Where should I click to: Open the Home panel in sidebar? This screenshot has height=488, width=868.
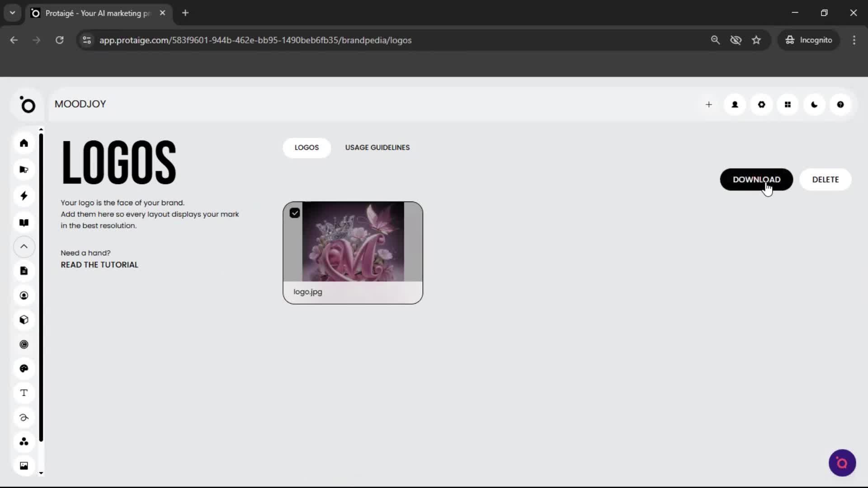24,143
